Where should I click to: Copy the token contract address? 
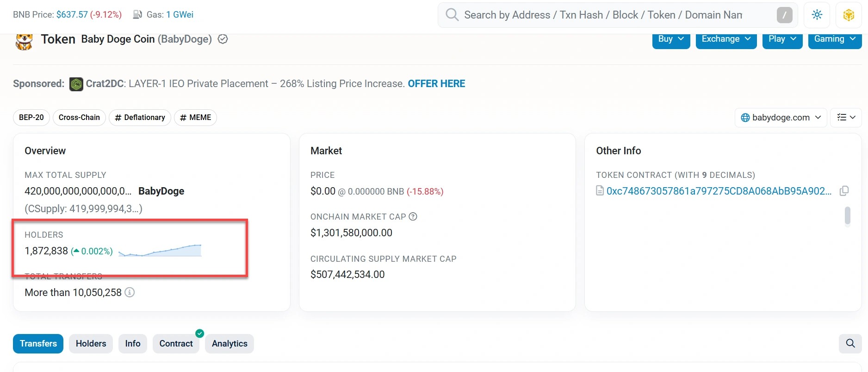point(844,191)
